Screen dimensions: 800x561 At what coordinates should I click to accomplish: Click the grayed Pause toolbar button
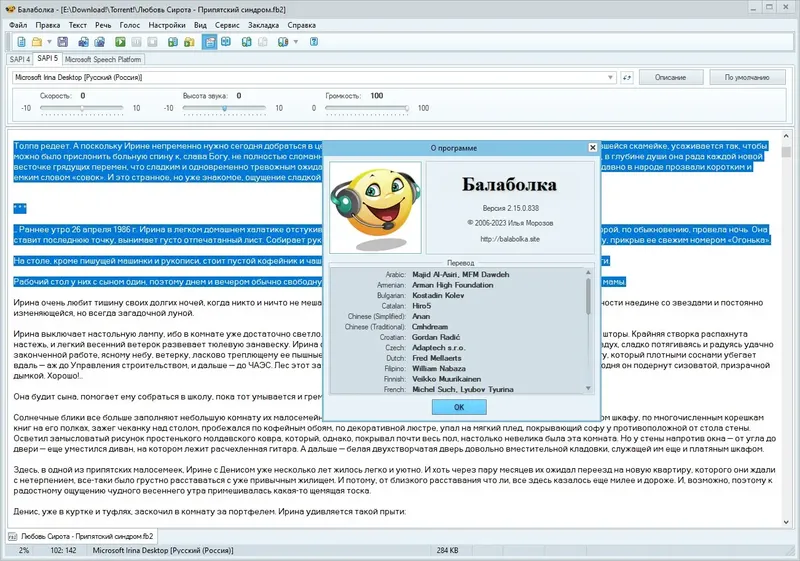click(136, 42)
